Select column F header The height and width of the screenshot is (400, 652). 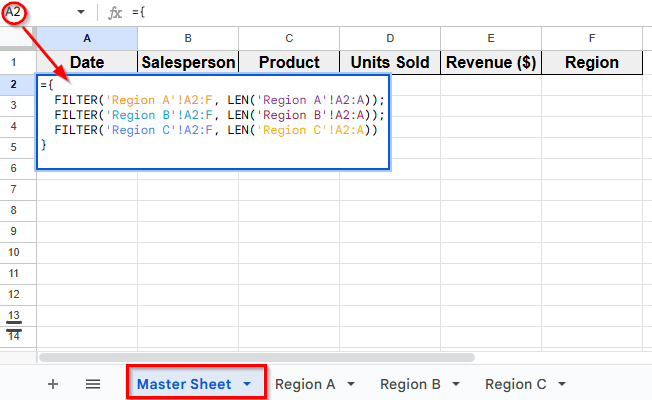click(592, 39)
